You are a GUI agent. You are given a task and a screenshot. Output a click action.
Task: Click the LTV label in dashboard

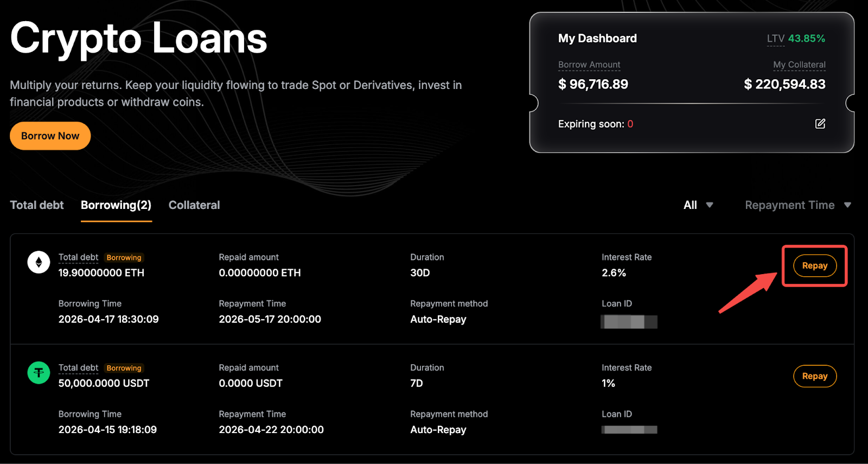click(x=775, y=39)
